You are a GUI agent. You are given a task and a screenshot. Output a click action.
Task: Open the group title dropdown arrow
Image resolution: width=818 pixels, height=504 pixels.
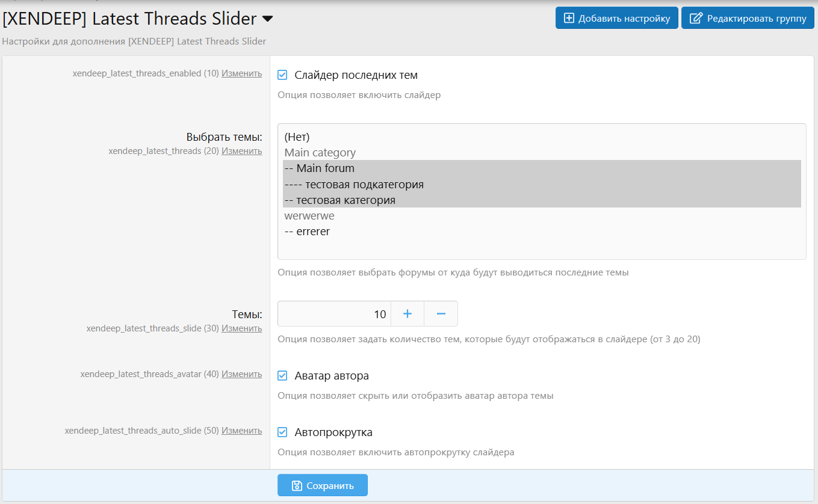(x=267, y=19)
